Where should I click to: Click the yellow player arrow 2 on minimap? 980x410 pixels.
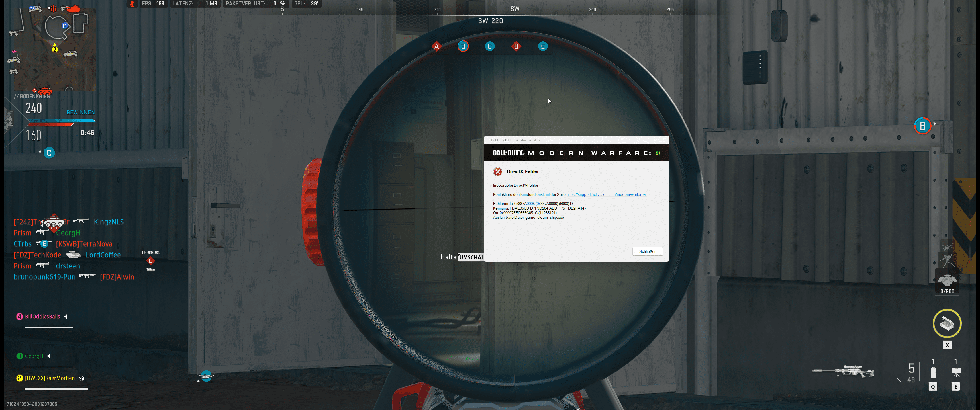click(54, 48)
